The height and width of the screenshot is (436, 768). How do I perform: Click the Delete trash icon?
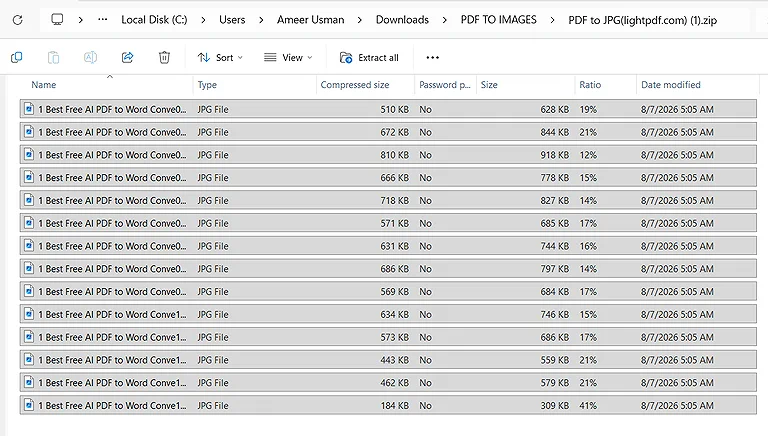[164, 57]
